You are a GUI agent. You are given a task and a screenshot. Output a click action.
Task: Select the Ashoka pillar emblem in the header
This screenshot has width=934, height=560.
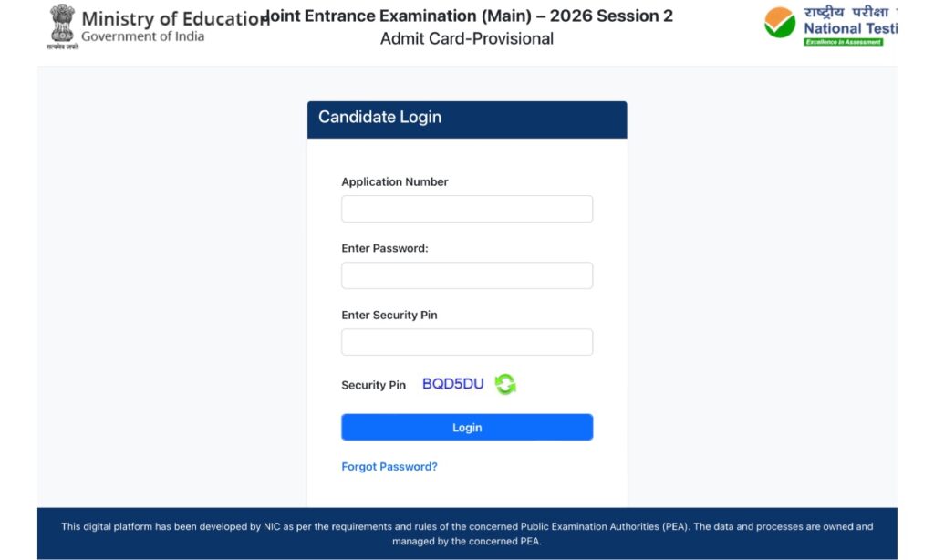(60, 25)
